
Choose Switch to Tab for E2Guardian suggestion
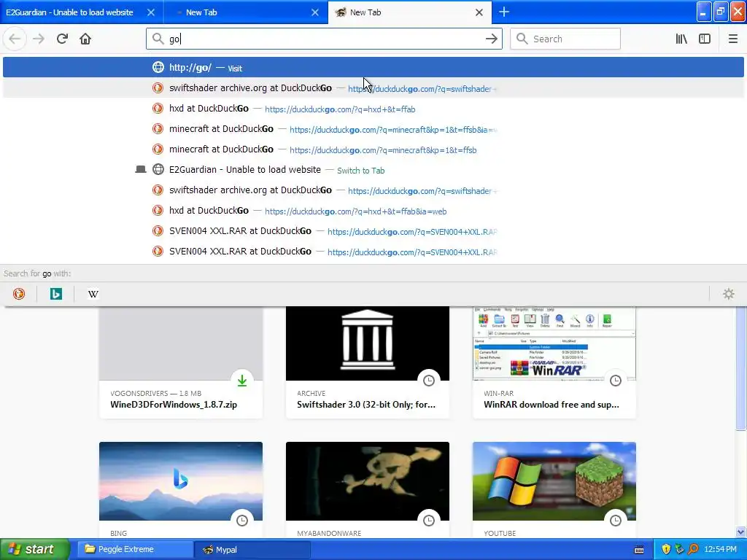pyautogui.click(x=373, y=170)
